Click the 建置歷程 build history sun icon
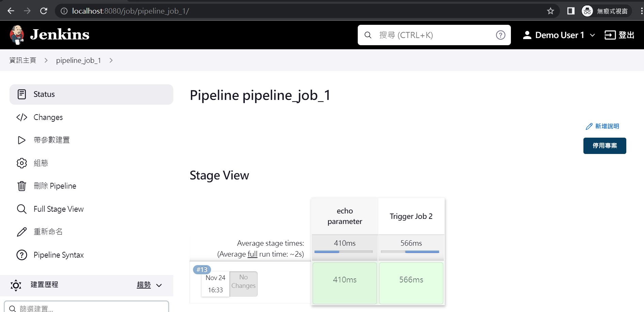This screenshot has width=644, height=312. point(16,285)
